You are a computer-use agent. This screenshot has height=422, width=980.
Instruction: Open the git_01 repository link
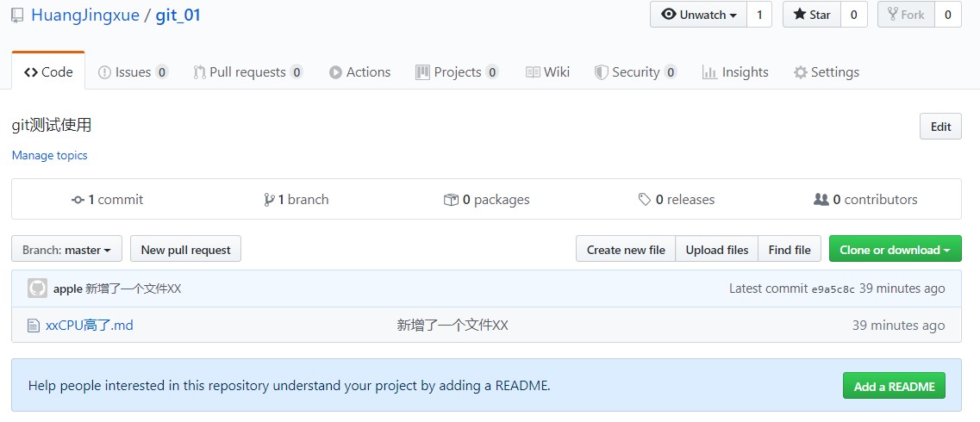178,15
